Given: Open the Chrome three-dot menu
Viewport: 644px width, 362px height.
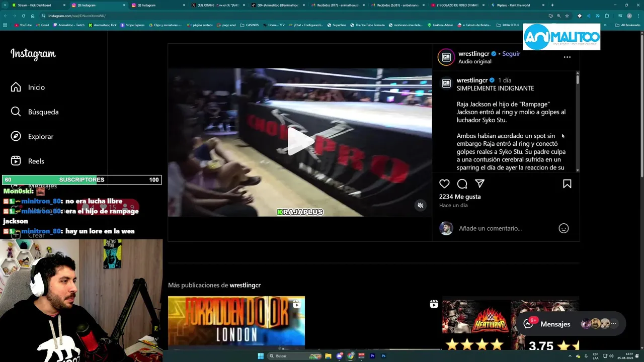Looking at the screenshot, I should click(638, 16).
